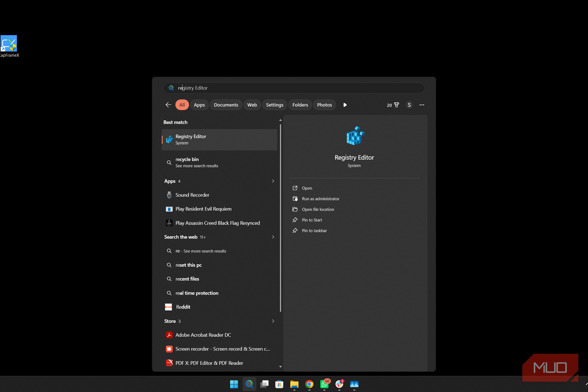Open Microsoft Store from the taskbar
Viewport: 588px width, 392px height.
(x=279, y=384)
